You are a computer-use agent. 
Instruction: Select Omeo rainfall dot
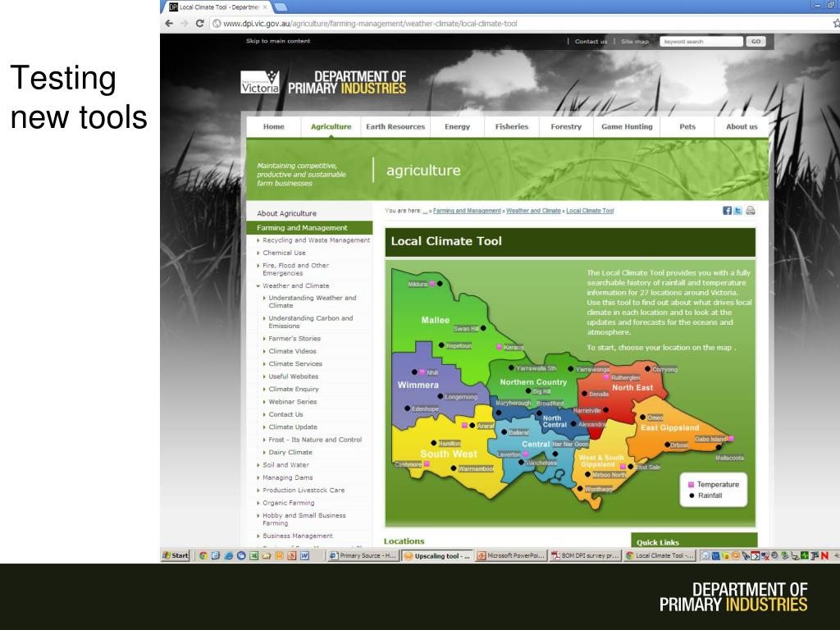642,417
